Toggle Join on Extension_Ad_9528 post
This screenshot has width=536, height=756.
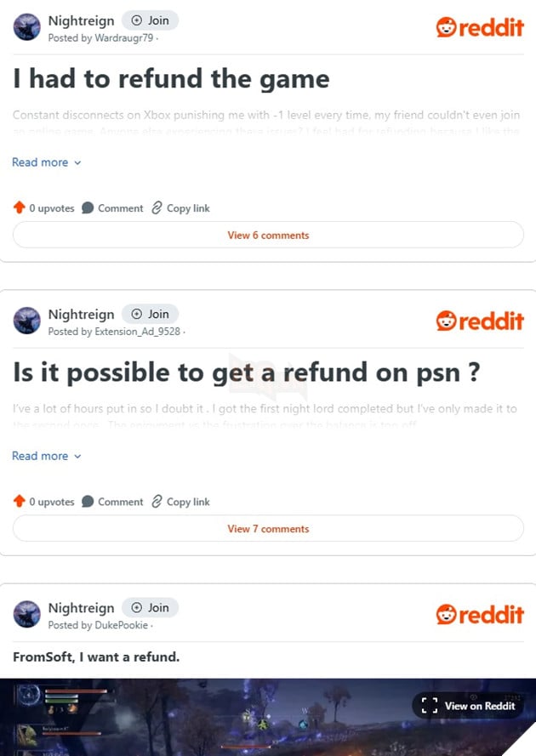click(x=150, y=314)
